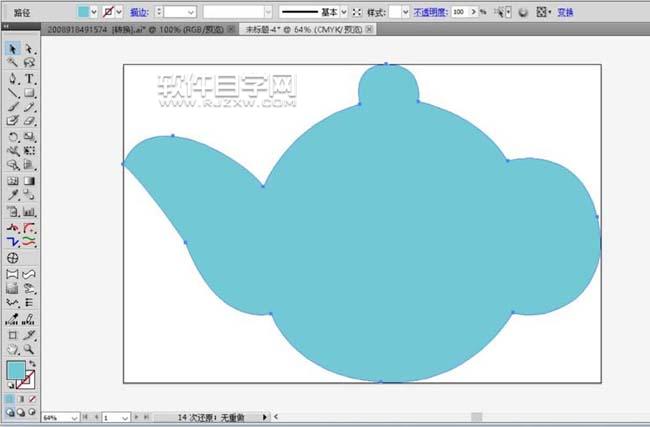Collapse the tools panel double-arrow
The width and height of the screenshot is (650, 427).
(x=6, y=26)
